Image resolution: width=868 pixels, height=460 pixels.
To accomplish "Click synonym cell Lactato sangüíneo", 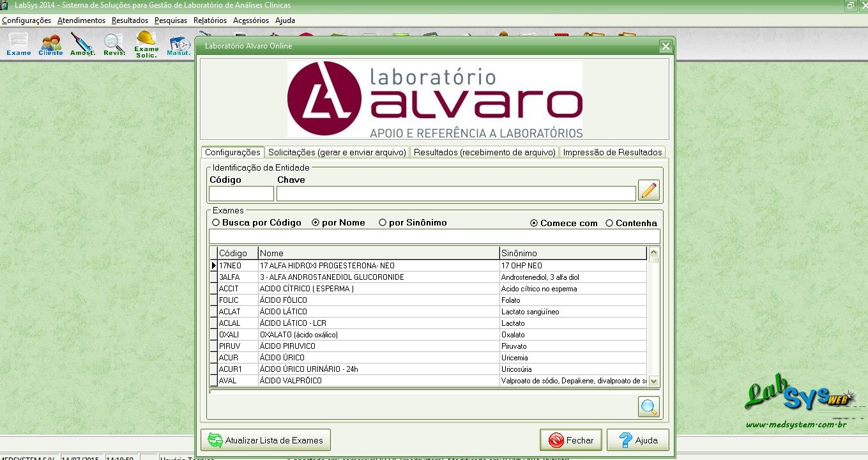I will coord(573,312).
